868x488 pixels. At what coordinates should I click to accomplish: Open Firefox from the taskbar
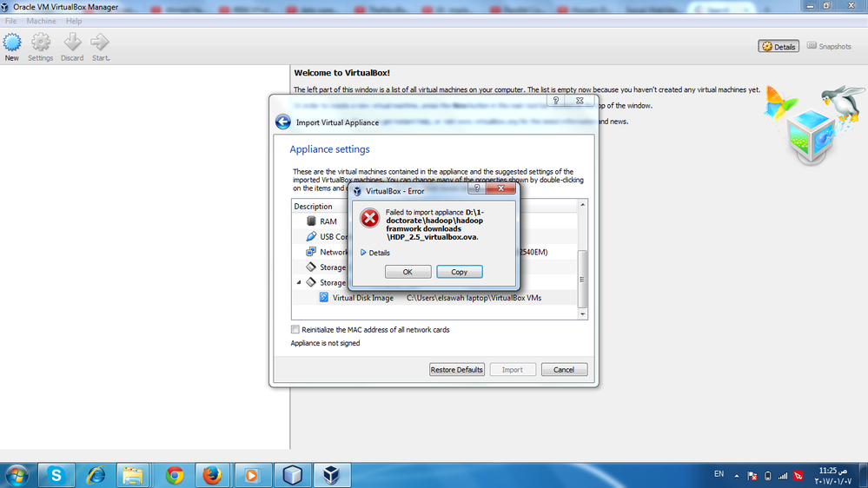[x=212, y=475]
